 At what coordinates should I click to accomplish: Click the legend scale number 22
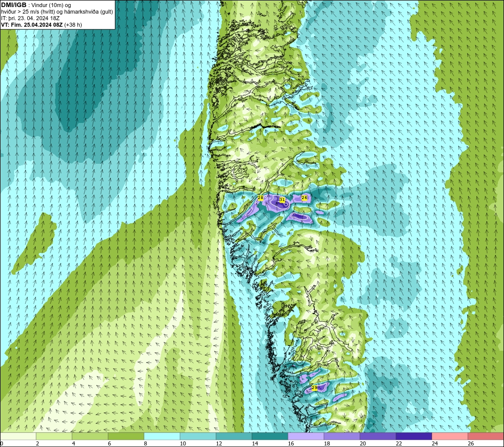point(399,443)
